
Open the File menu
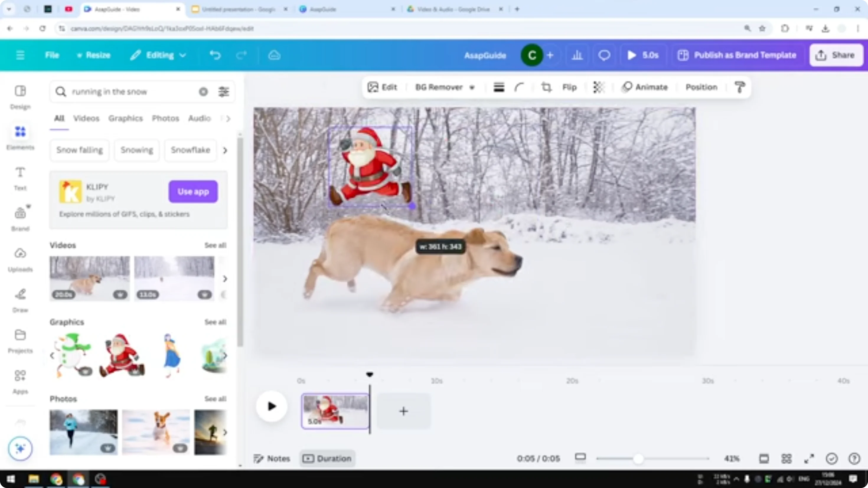click(52, 55)
